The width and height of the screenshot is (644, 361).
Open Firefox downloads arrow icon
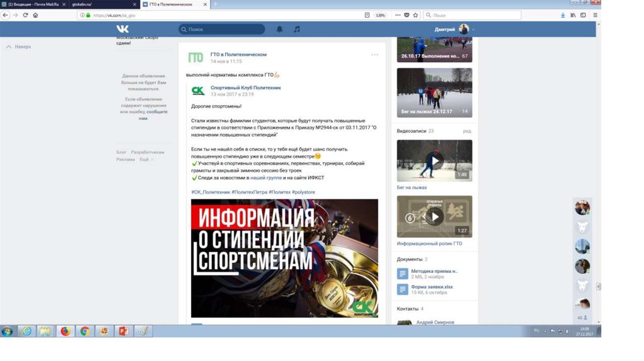click(x=563, y=15)
